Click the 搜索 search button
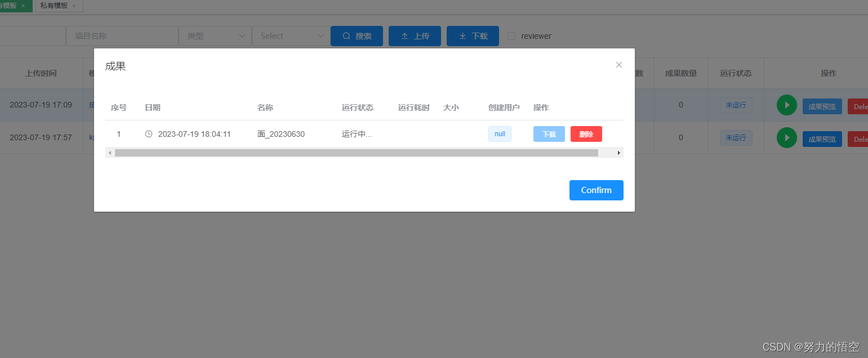 pyautogui.click(x=357, y=36)
